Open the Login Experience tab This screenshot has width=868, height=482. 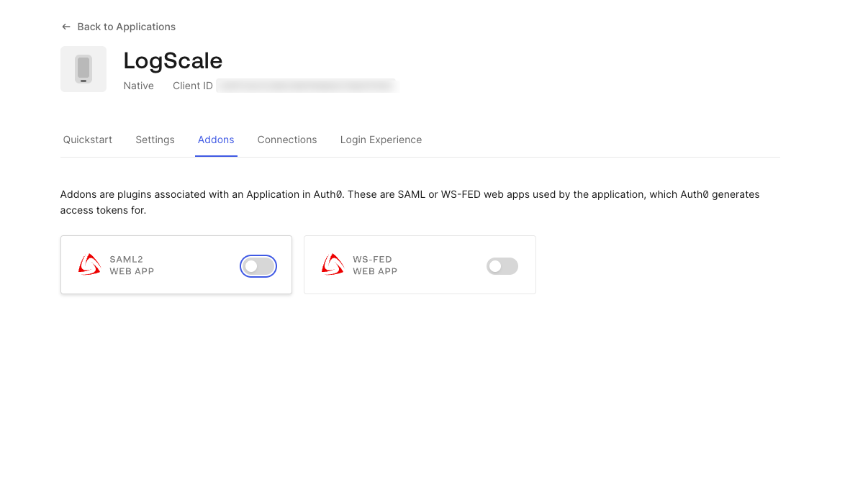point(381,140)
